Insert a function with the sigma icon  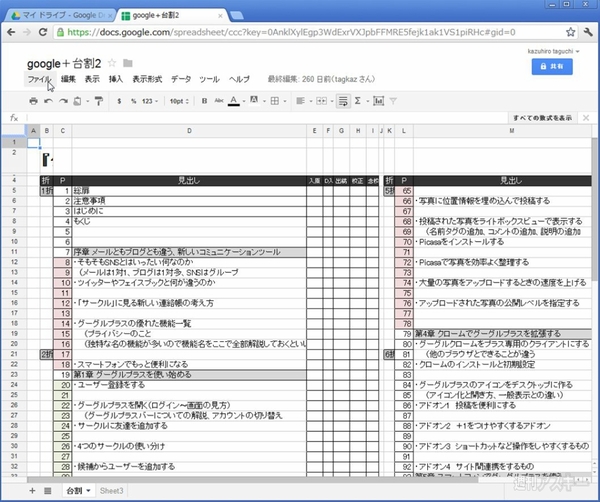click(x=358, y=101)
